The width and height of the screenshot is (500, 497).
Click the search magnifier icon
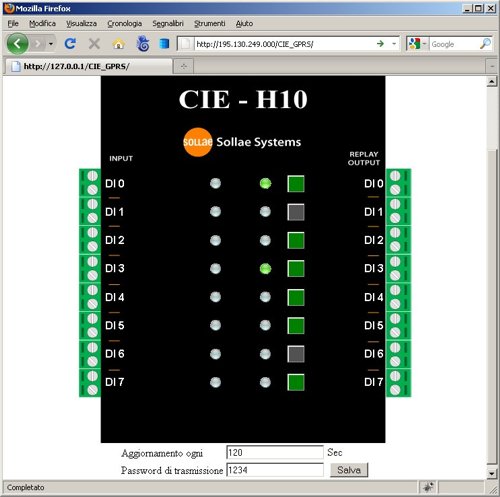coord(485,44)
